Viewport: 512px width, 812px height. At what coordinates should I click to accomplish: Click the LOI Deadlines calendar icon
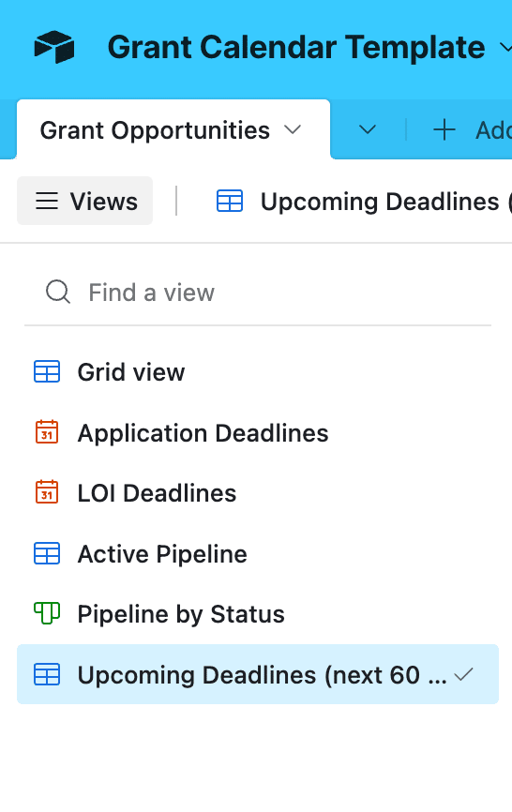[x=47, y=492]
